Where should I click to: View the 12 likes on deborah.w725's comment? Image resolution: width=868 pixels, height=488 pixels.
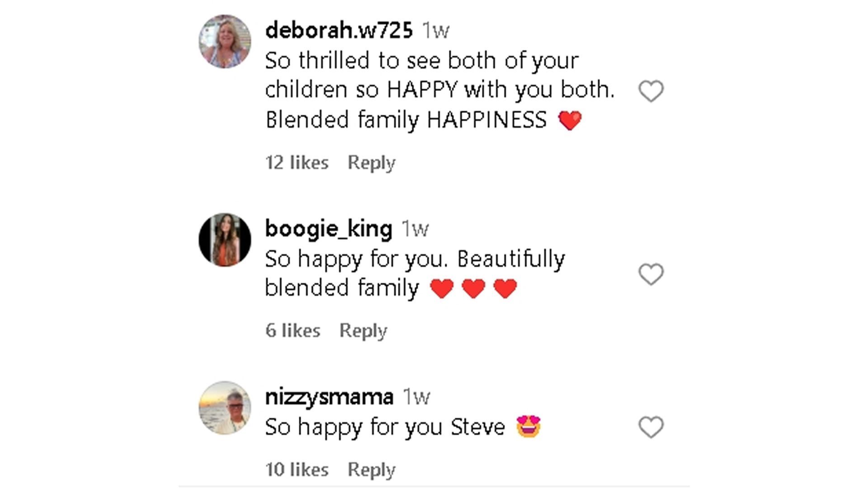(297, 163)
